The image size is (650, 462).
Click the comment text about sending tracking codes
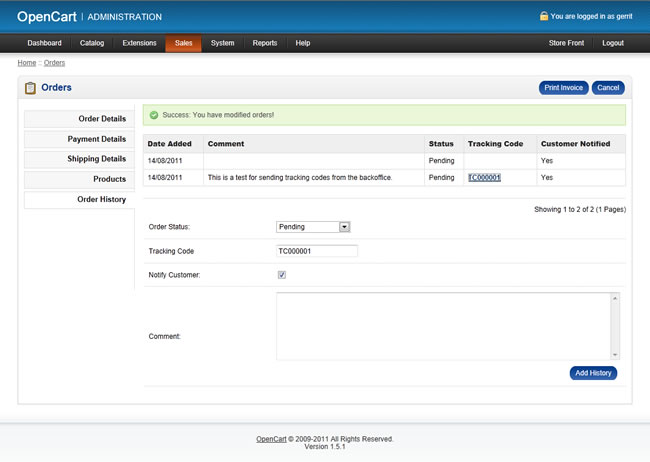point(300,178)
